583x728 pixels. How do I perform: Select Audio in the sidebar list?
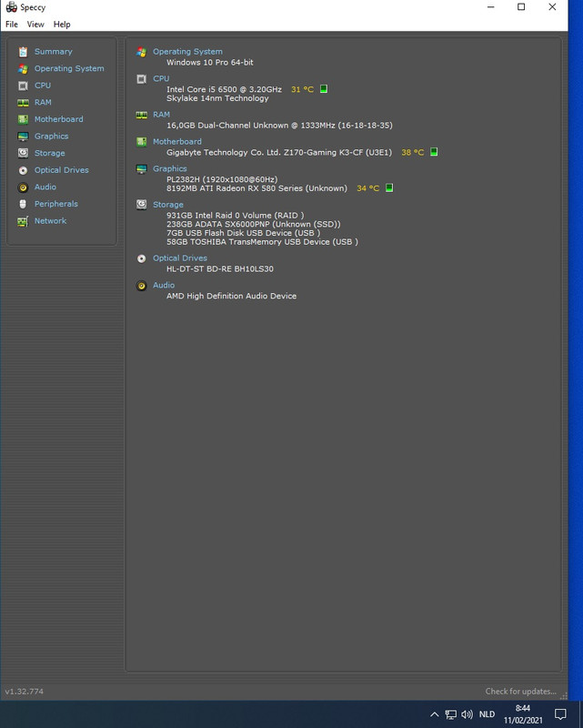pyautogui.click(x=45, y=187)
